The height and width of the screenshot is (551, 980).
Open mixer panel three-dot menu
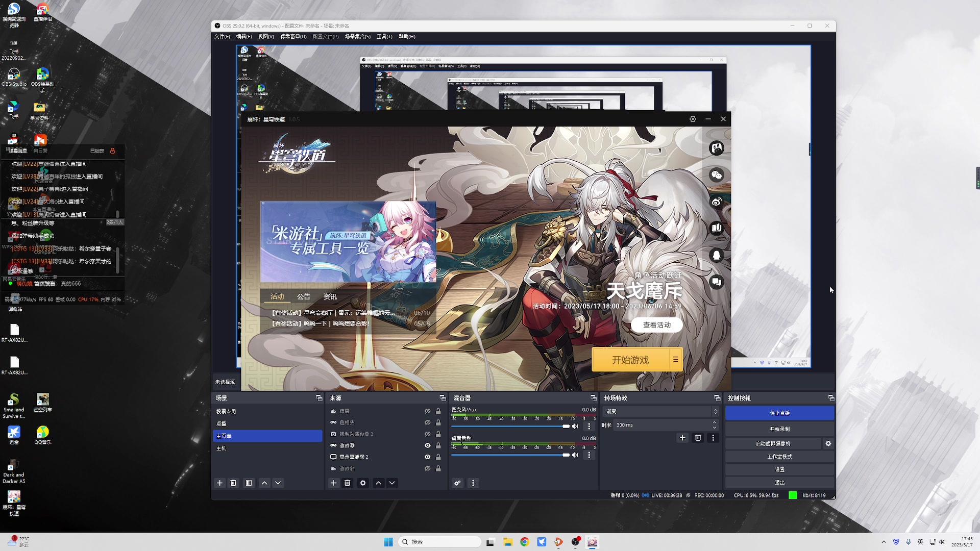click(473, 483)
